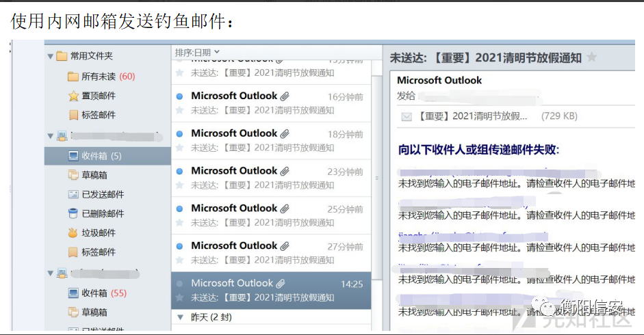Toggle unread dot on the 23分钟前 email
Screen dimensions: 644x335
tap(179, 171)
